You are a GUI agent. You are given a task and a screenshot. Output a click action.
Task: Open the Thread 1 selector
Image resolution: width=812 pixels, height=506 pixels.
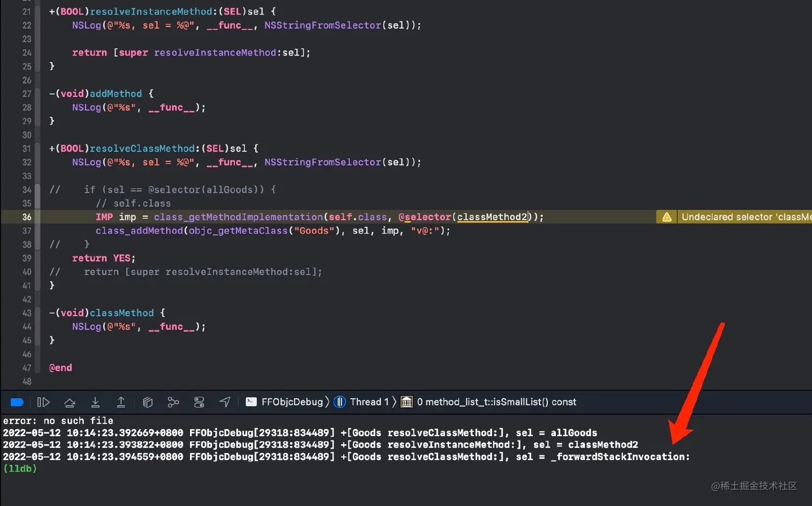tap(361, 402)
